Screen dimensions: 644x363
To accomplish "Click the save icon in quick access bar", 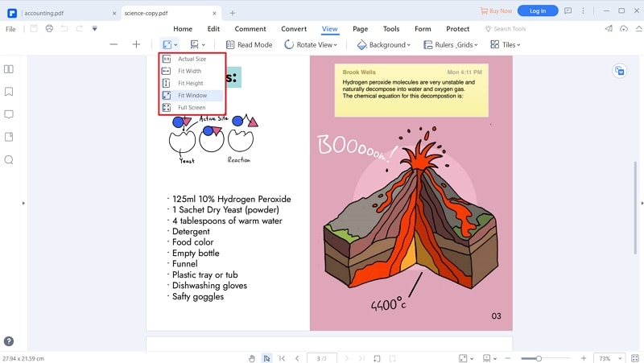I will [34, 28].
